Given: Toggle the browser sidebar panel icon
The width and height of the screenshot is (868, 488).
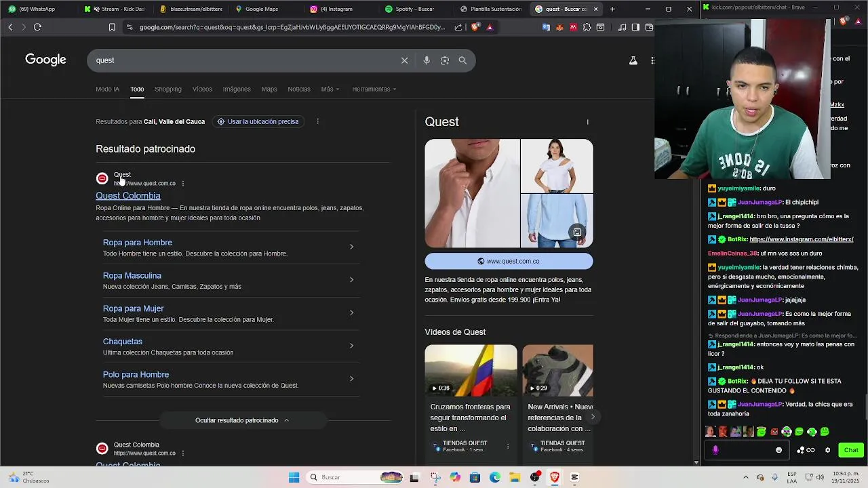Looking at the screenshot, I should coord(635,27).
